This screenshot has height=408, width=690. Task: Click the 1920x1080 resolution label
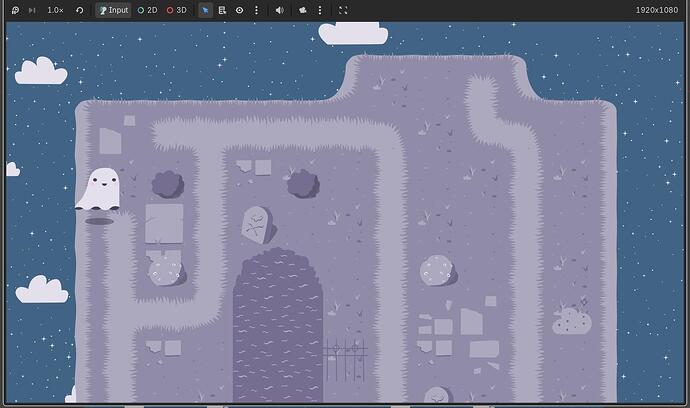[657, 10]
